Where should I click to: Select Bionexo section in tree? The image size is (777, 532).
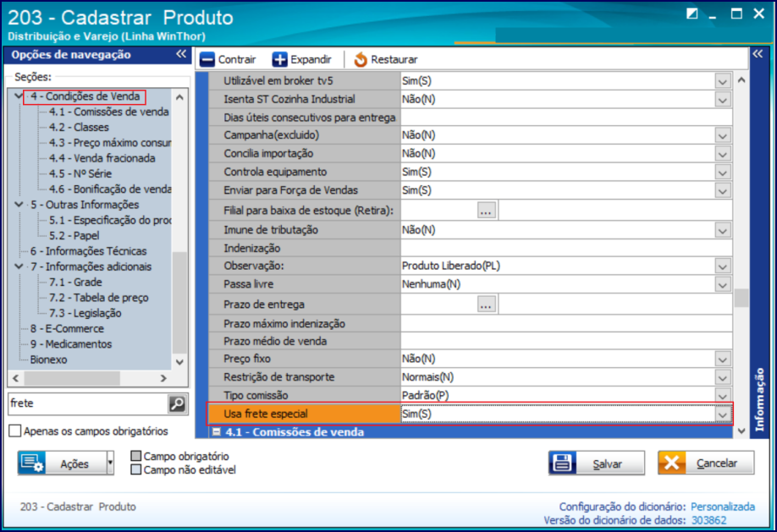click(48, 359)
